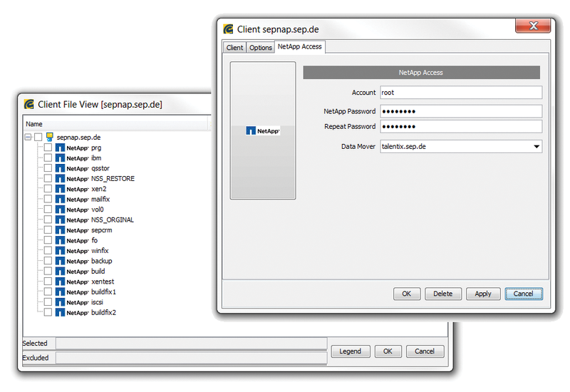Click the NetApp icon beside vol0 volume

click(x=60, y=210)
